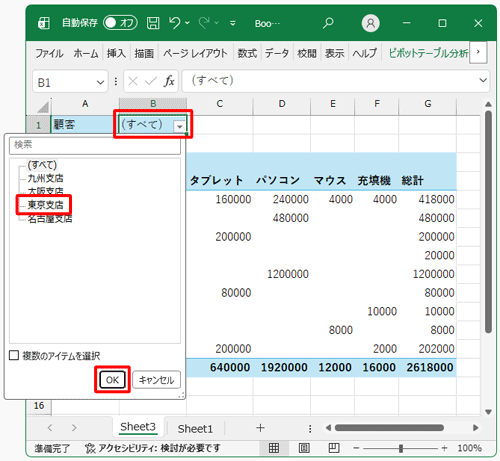Open the filter dropdown in cell B1
500x461 pixels.
coord(180,126)
